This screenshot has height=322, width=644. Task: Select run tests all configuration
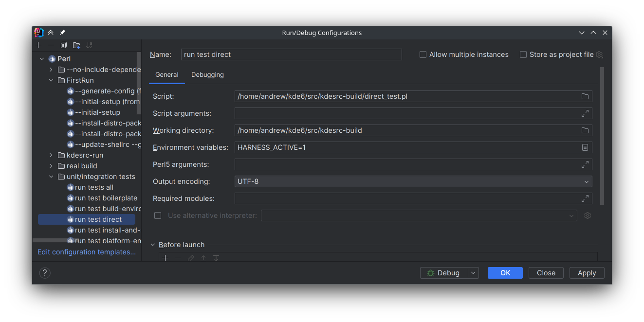point(94,187)
